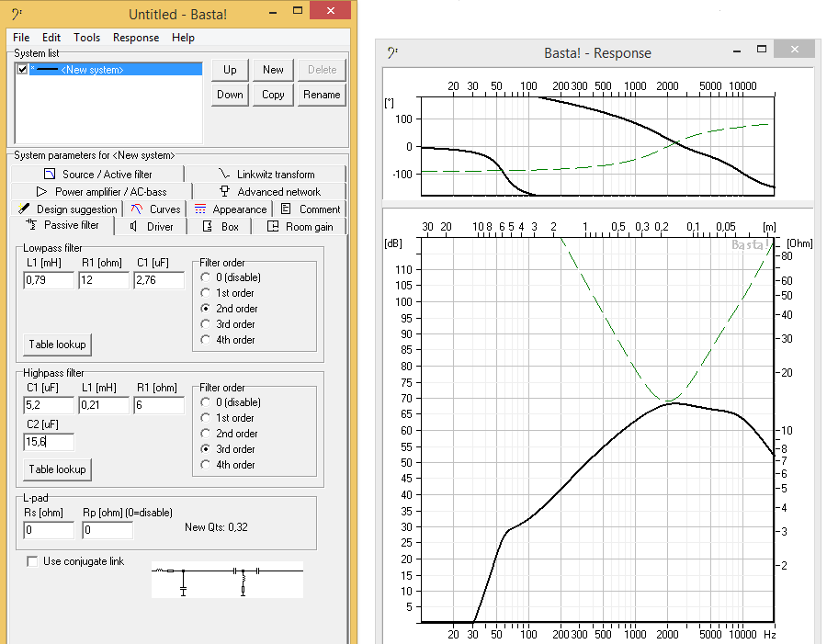Click lowpass R1 [ohm] field with 12
This screenshot has width=827, height=644.
[x=104, y=280]
